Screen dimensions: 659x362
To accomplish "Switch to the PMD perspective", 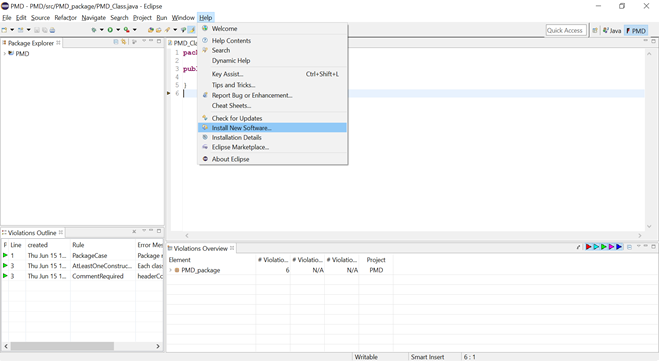I will [x=636, y=31].
